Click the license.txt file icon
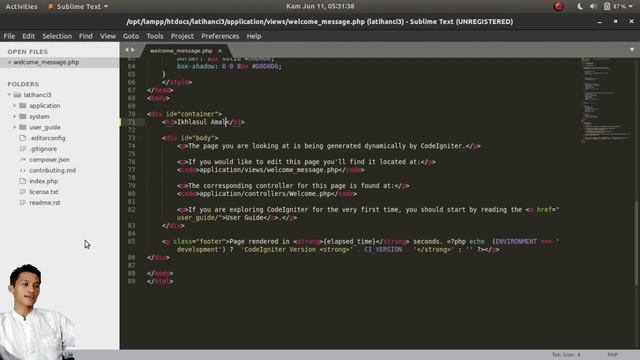This screenshot has width=640, height=360. [23, 192]
